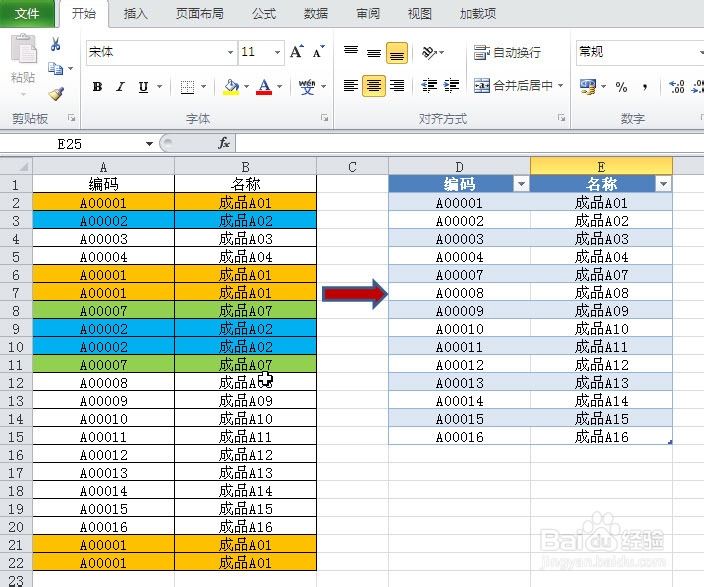Click the Copy icon in clipboard group

pyautogui.click(x=55, y=69)
